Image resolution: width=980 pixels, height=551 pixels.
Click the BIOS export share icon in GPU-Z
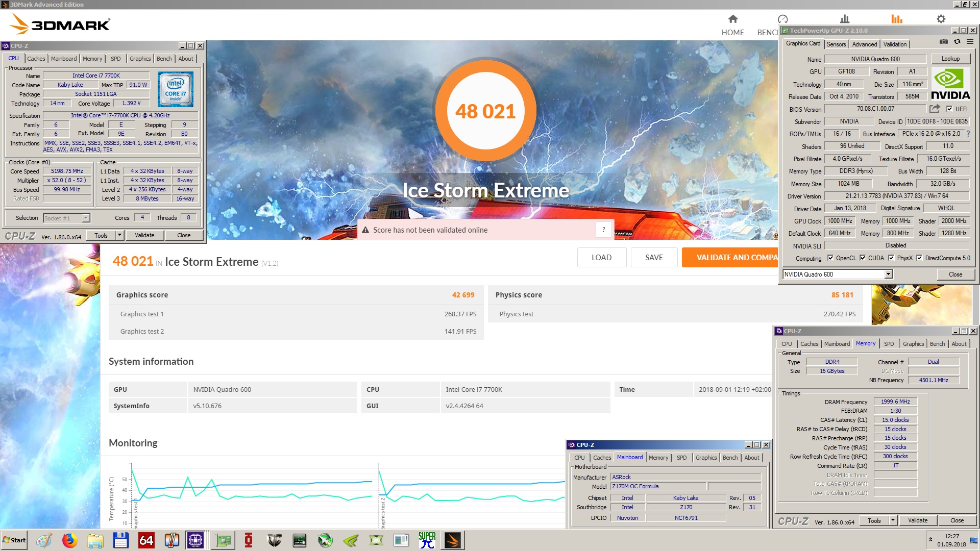pos(935,109)
